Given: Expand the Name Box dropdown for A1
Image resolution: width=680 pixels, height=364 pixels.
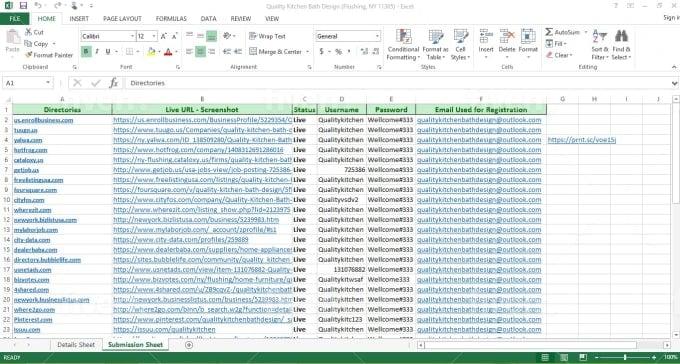Looking at the screenshot, I should click(48, 83).
